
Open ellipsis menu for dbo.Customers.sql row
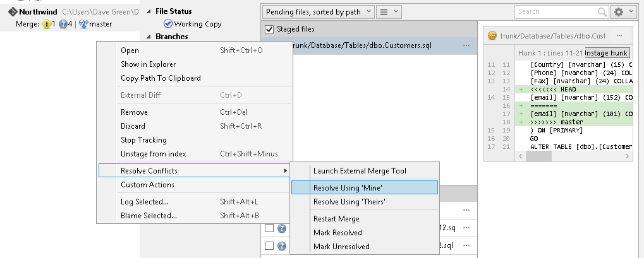pyautogui.click(x=466, y=45)
